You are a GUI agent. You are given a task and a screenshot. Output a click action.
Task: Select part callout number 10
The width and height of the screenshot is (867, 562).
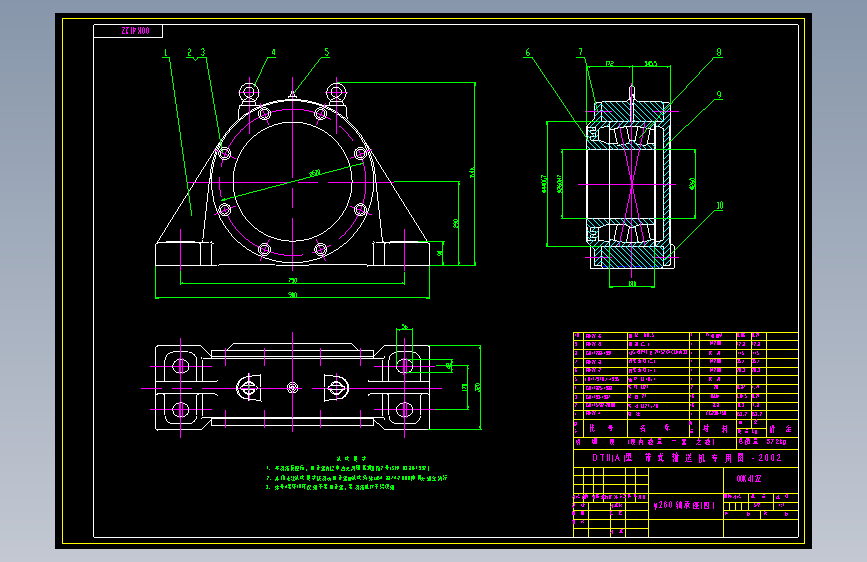(x=719, y=206)
